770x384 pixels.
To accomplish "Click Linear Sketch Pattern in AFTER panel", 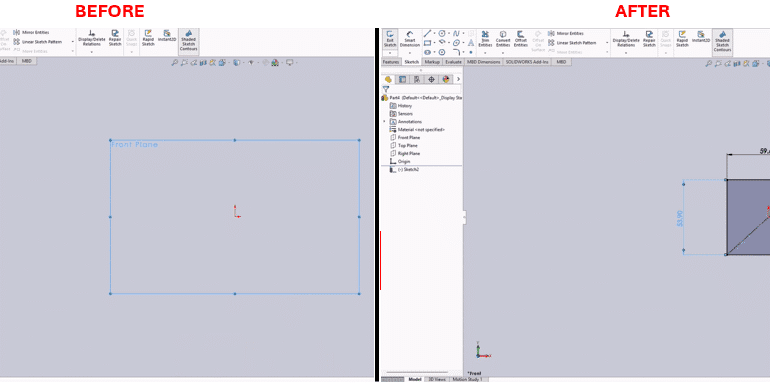I will tap(572, 43).
